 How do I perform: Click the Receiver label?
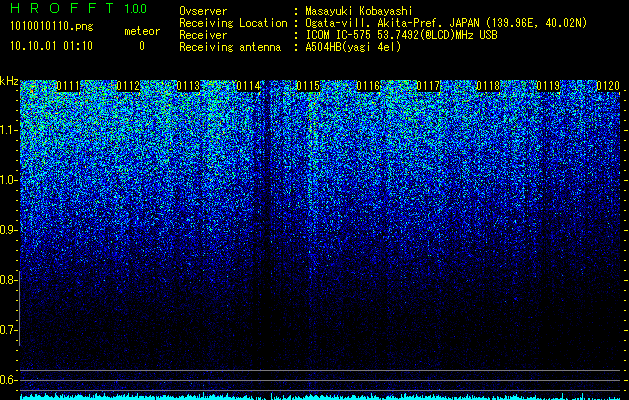[203, 35]
